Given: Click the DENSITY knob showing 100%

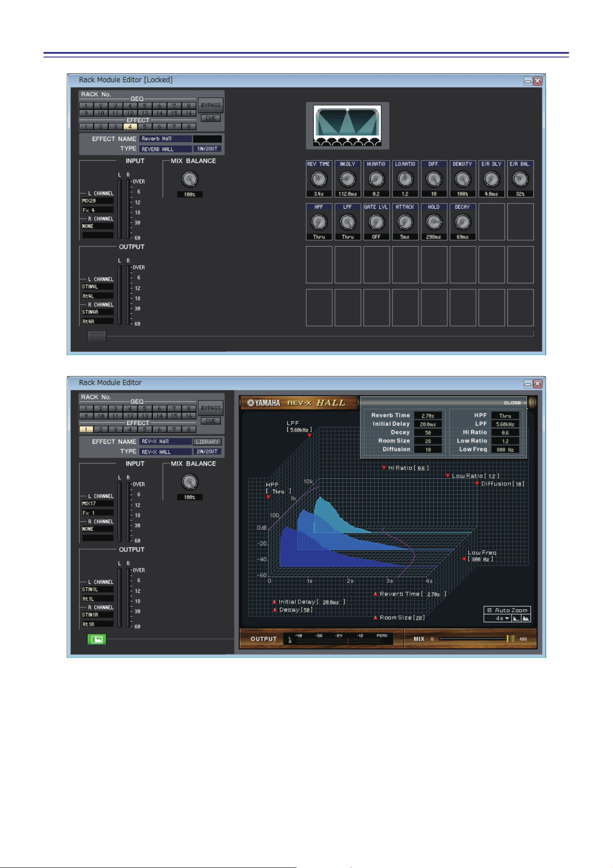Looking at the screenshot, I should click(x=462, y=179).
